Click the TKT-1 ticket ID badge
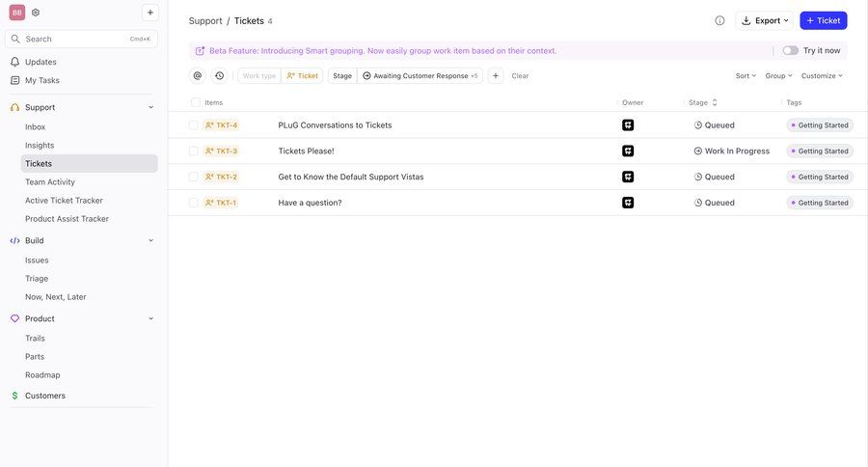The width and height of the screenshot is (868, 467). [x=221, y=203]
